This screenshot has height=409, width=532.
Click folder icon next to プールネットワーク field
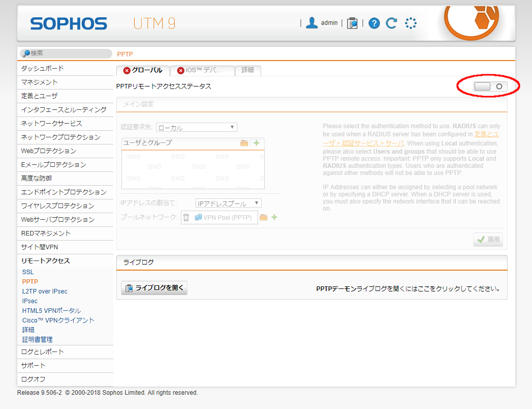263,218
